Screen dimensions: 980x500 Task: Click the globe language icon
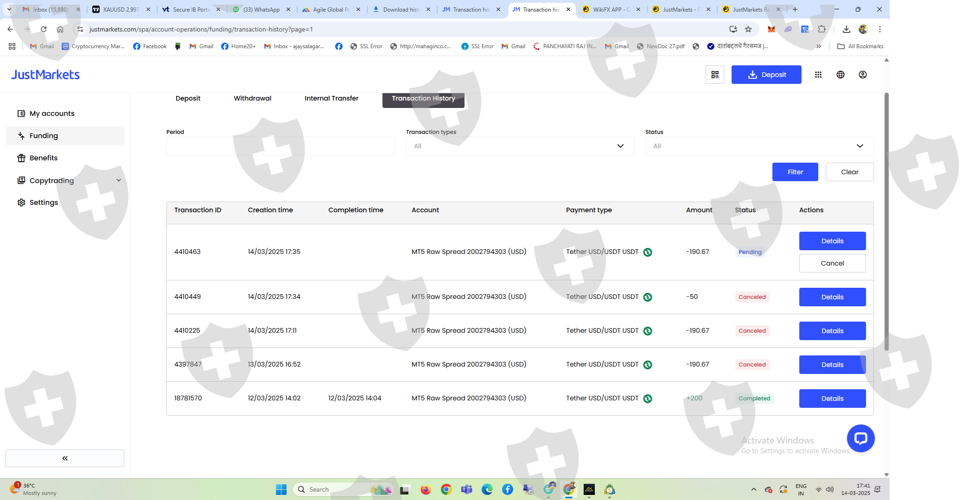coord(840,75)
